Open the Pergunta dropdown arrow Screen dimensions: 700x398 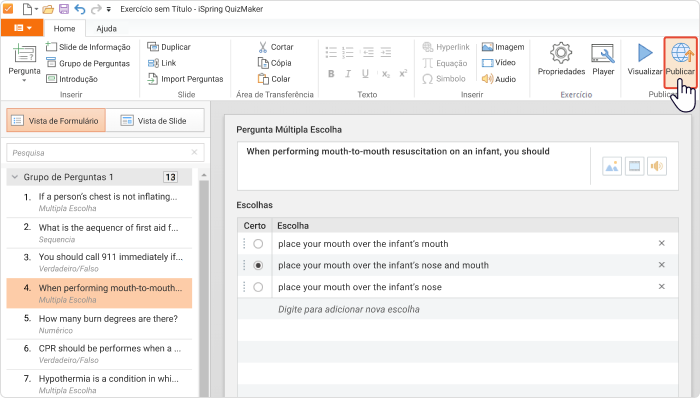[x=24, y=81]
